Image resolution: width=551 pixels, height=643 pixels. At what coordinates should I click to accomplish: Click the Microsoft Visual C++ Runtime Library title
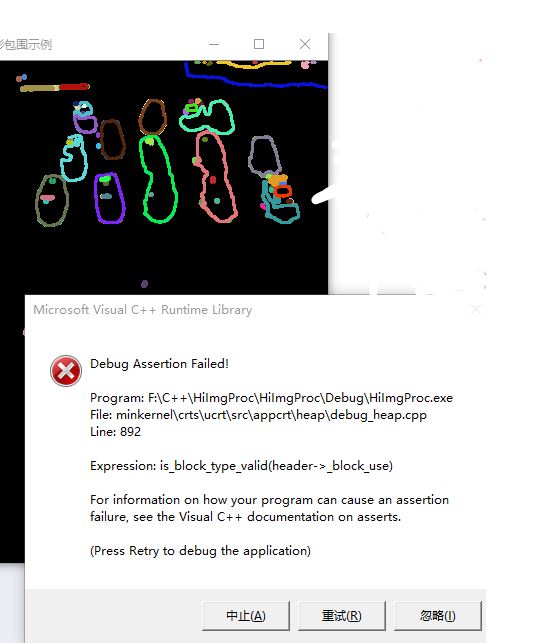pyautogui.click(x=142, y=310)
